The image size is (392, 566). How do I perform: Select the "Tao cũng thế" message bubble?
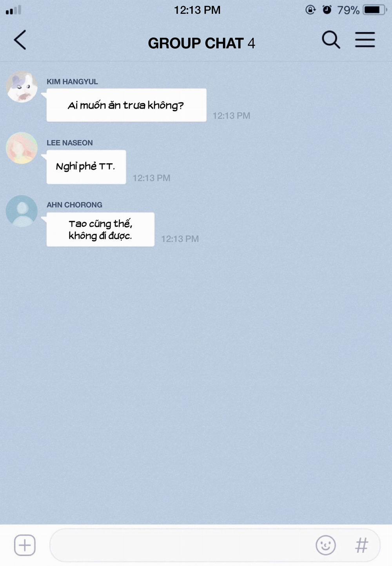pyautogui.click(x=100, y=229)
